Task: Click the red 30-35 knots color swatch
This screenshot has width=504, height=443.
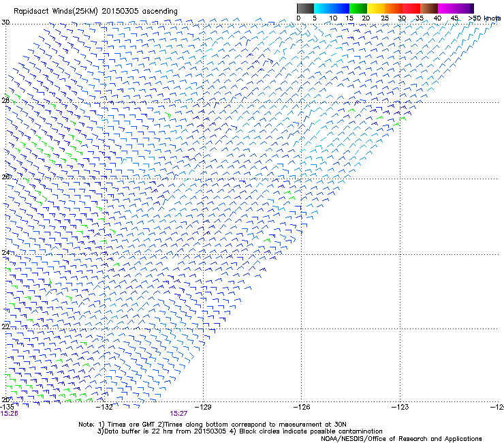Action: point(411,8)
